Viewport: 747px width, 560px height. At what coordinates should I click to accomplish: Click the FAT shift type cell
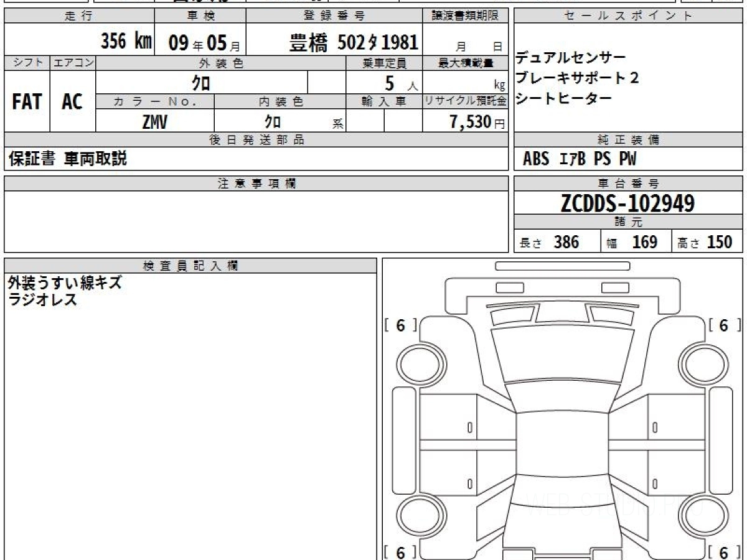coord(27,102)
